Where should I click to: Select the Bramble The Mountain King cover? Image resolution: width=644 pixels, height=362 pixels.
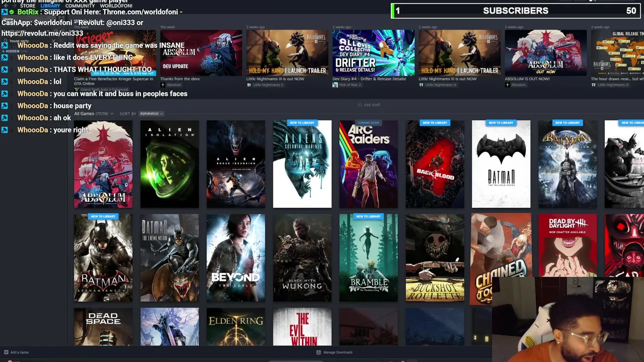[369, 258]
